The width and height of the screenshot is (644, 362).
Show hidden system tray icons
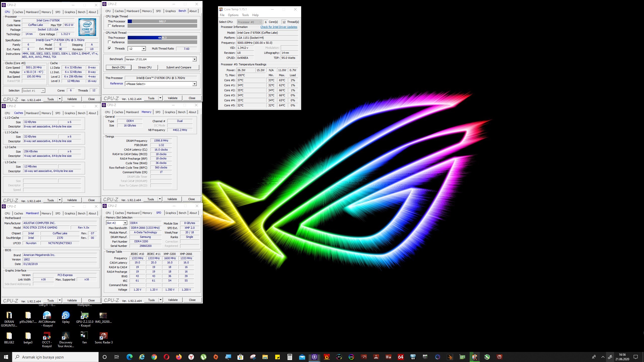(x=603, y=357)
